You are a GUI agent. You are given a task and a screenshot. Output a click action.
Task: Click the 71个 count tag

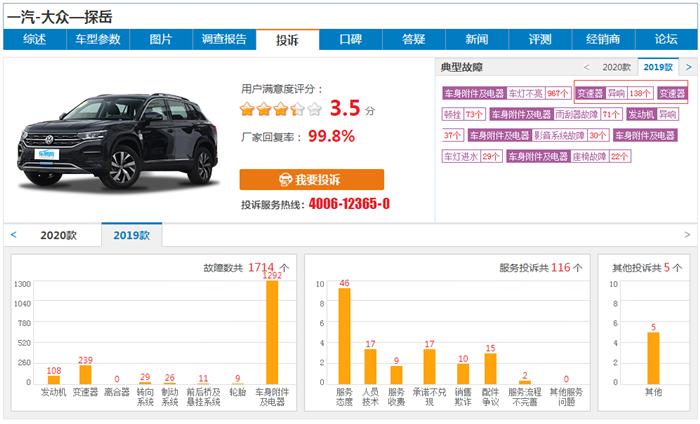(611, 114)
